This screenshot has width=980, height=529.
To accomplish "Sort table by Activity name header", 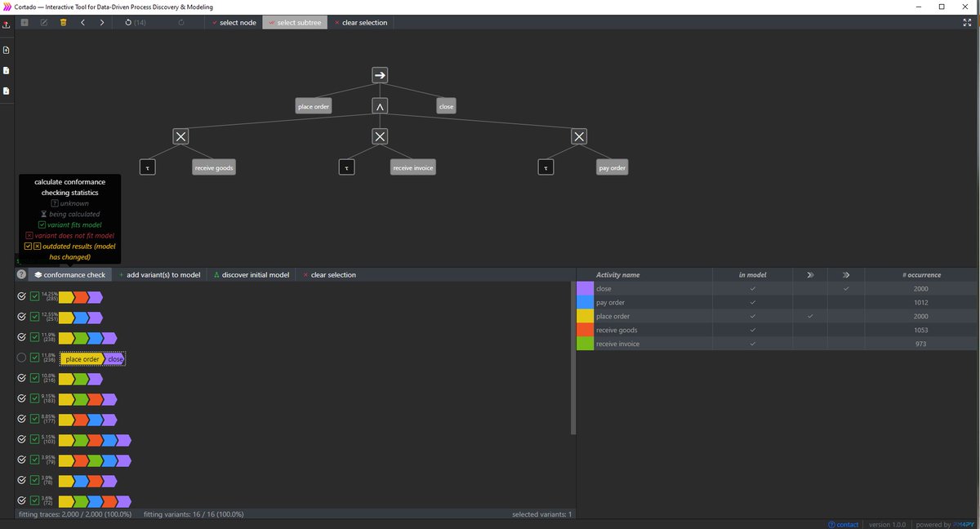I will coord(618,275).
